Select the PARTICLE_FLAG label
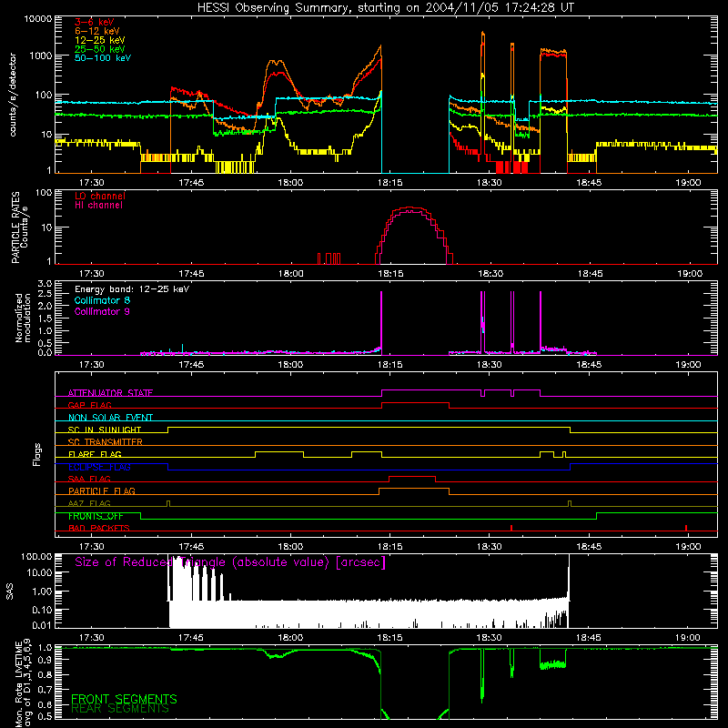 102,490
